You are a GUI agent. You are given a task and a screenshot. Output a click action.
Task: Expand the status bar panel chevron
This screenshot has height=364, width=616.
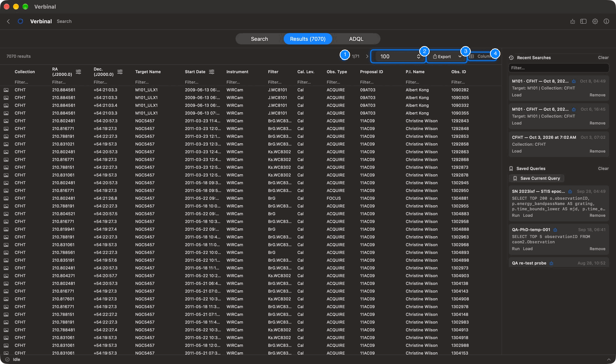[x=609, y=360]
